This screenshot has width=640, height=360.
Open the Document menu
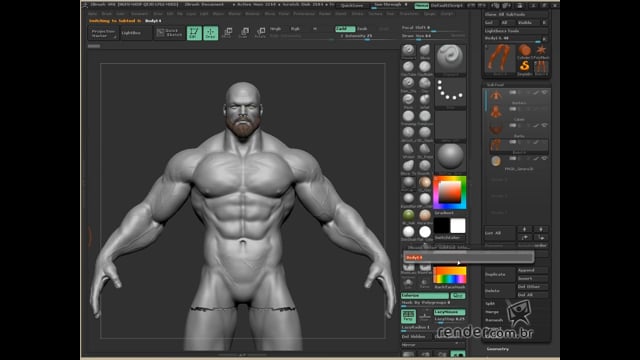[140, 13]
